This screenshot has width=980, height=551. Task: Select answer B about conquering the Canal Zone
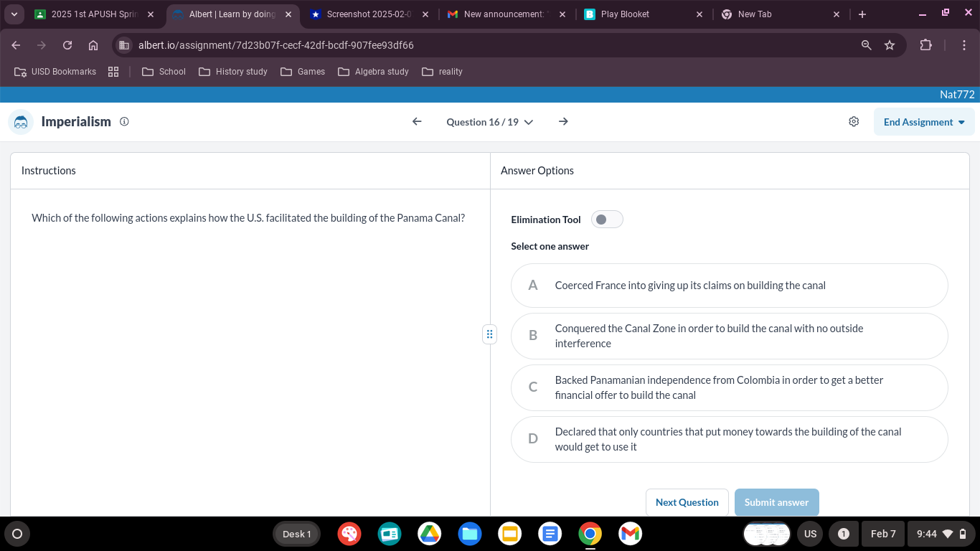tap(729, 336)
